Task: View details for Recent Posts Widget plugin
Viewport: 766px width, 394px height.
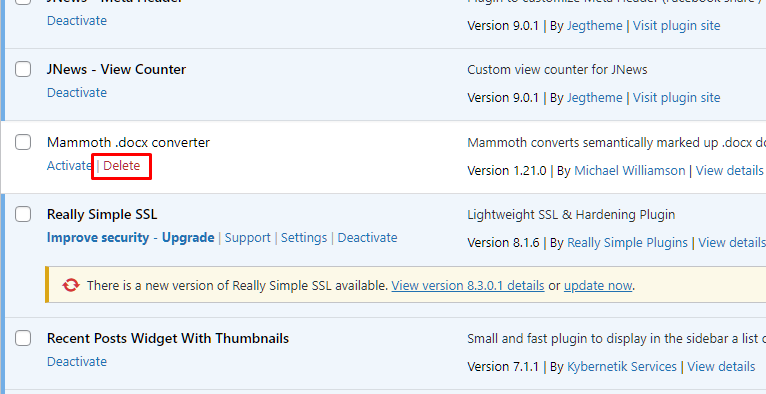Action: pyautogui.click(x=721, y=367)
